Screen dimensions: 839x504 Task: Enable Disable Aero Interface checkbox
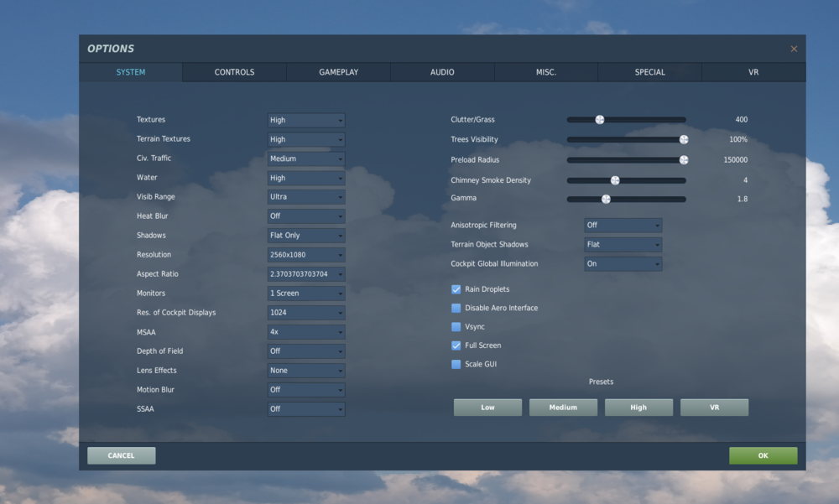[x=456, y=308]
